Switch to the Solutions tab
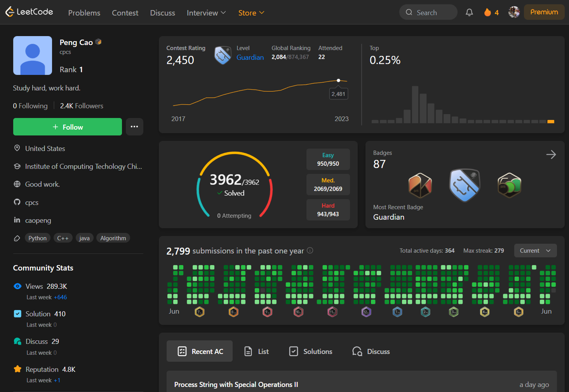 (x=311, y=351)
